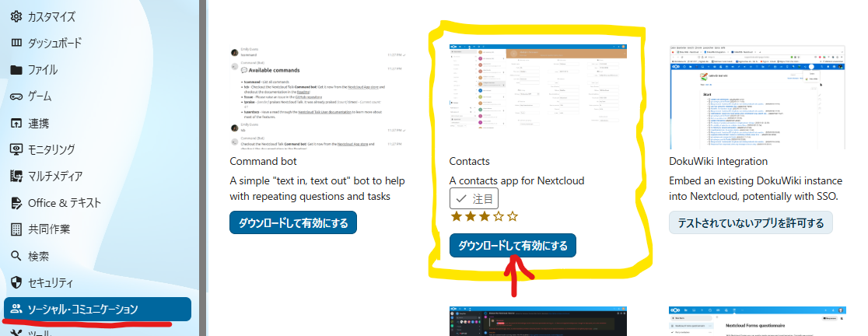Image resolution: width=868 pixels, height=336 pixels.
Task: Click the 共同作業 building icon
Action: click(x=16, y=229)
